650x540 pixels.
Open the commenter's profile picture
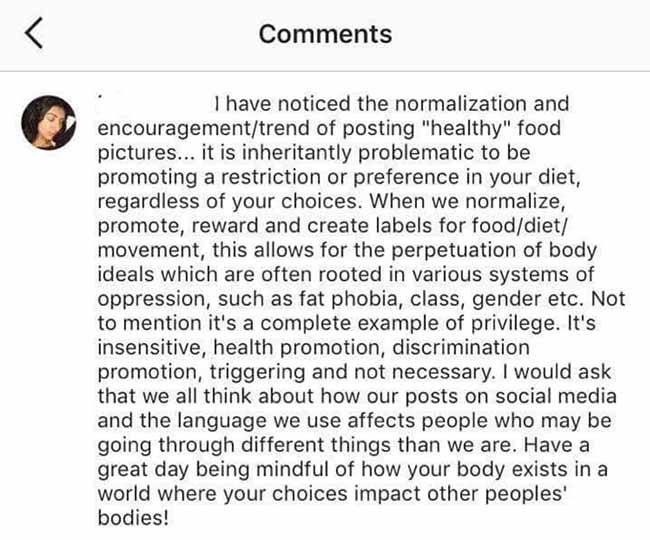click(49, 123)
